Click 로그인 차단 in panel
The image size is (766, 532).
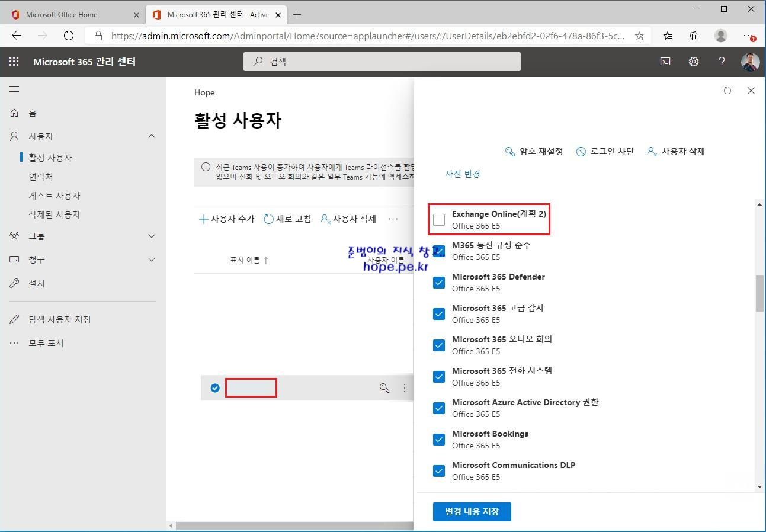tap(605, 151)
